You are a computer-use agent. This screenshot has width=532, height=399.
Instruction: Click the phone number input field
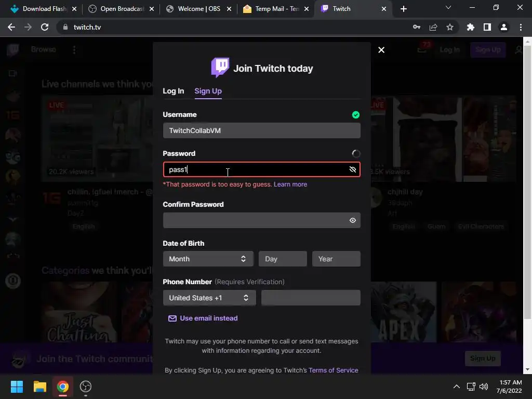pyautogui.click(x=311, y=298)
